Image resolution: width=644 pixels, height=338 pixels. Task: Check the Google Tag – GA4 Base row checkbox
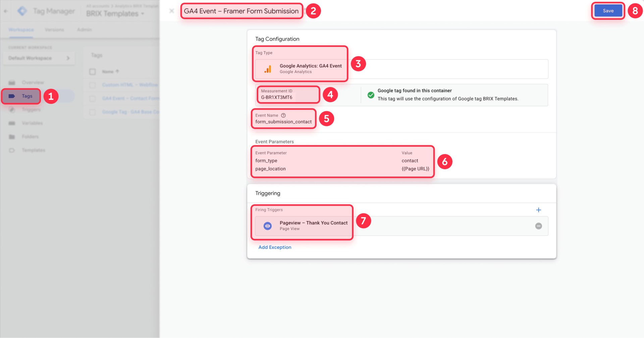pyautogui.click(x=93, y=112)
